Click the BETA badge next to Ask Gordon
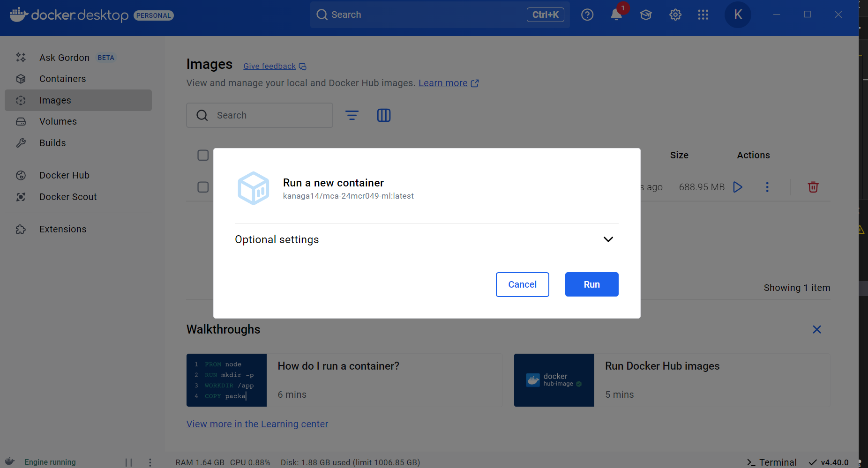 tap(106, 58)
